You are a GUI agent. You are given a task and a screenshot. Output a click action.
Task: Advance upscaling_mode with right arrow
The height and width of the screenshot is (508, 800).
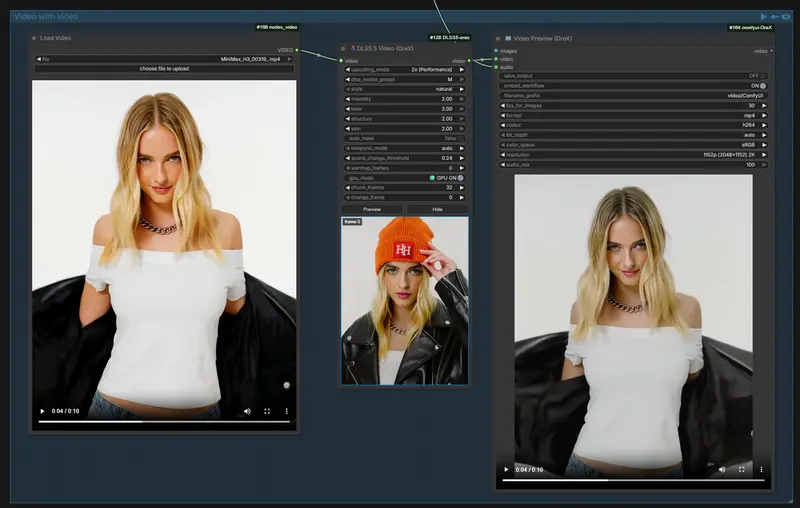462,69
